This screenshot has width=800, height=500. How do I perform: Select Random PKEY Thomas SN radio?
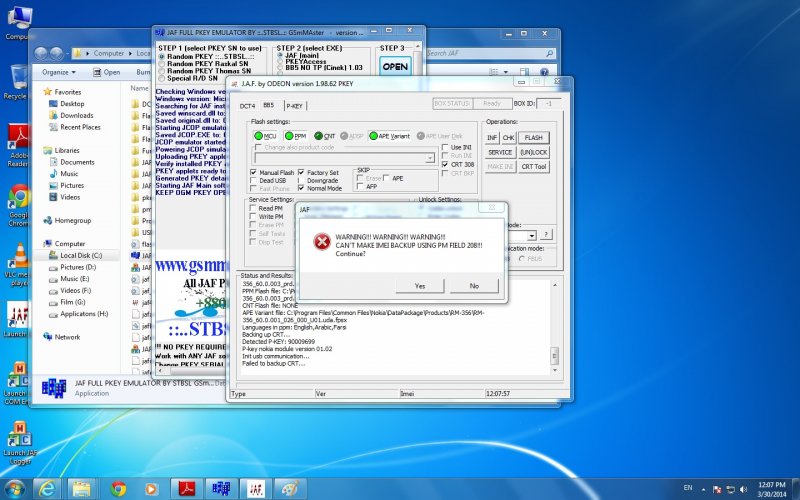(162, 71)
